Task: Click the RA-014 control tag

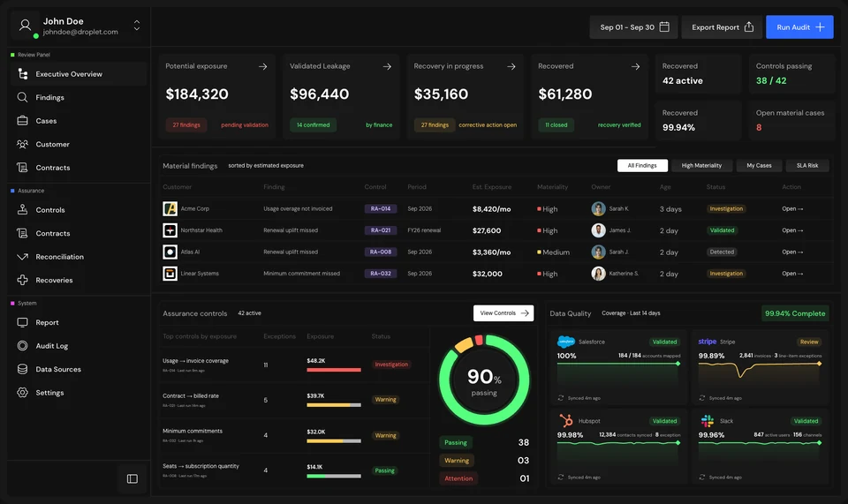Action: (381, 208)
